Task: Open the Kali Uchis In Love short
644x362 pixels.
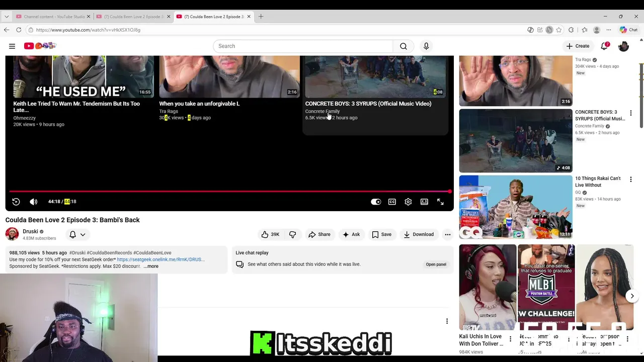Action: [488, 288]
